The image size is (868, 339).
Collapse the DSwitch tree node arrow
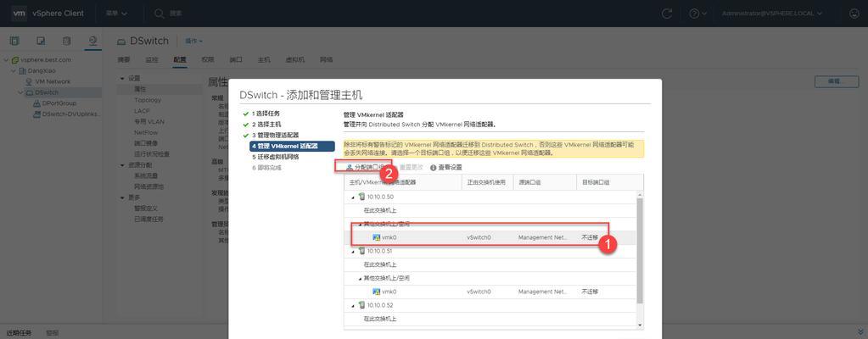(20, 92)
